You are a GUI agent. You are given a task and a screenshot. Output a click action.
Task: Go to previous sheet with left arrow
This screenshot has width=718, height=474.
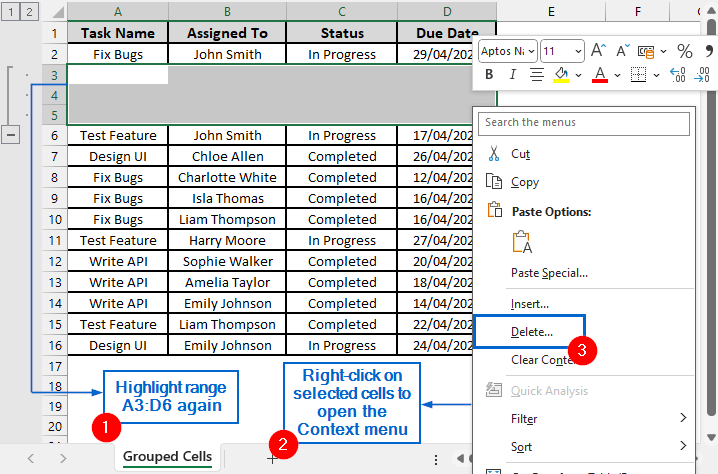click(x=31, y=458)
